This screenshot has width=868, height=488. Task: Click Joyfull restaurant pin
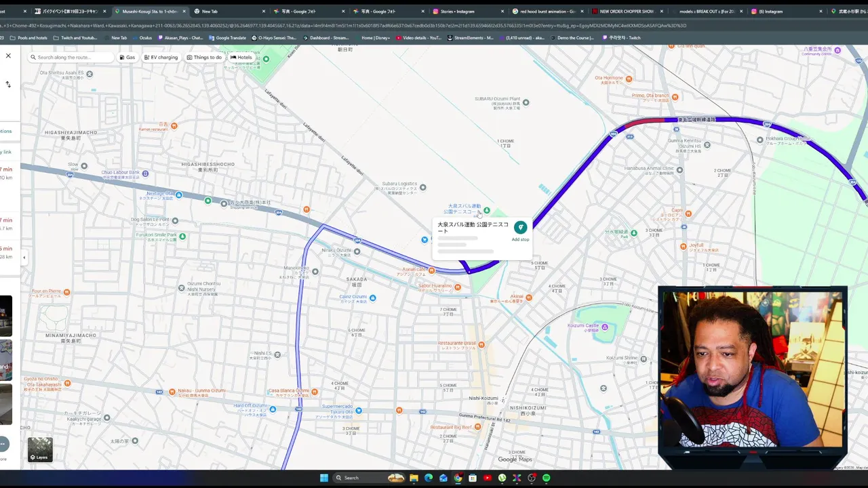click(683, 245)
